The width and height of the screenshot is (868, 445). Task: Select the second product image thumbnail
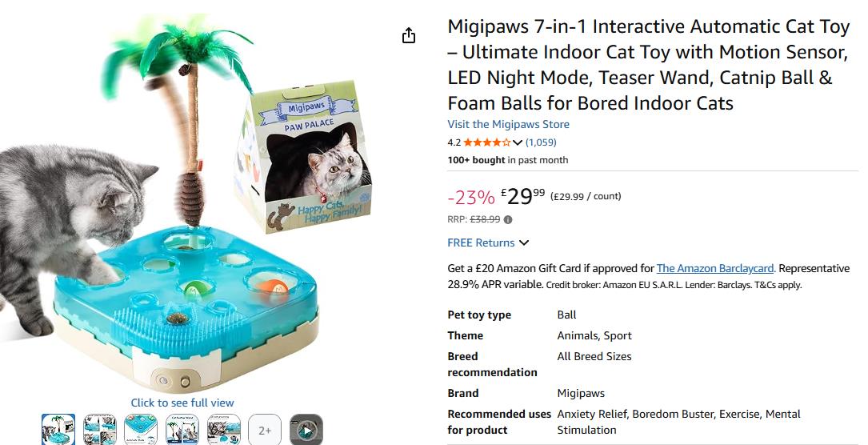tap(100, 430)
